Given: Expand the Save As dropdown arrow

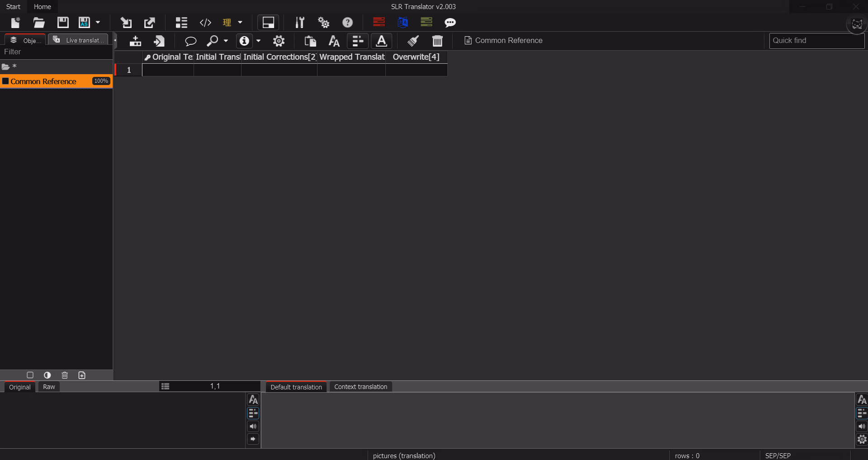Looking at the screenshot, I should click(98, 23).
